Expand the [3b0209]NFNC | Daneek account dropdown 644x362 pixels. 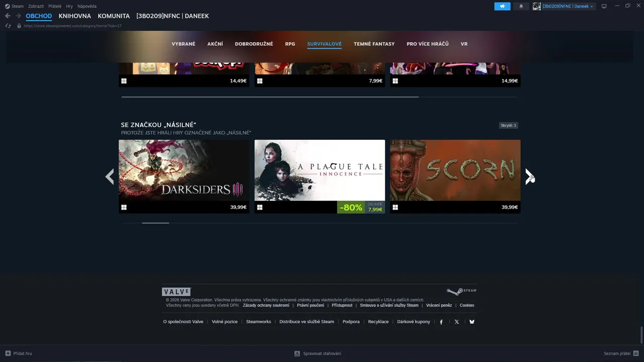[x=568, y=6]
